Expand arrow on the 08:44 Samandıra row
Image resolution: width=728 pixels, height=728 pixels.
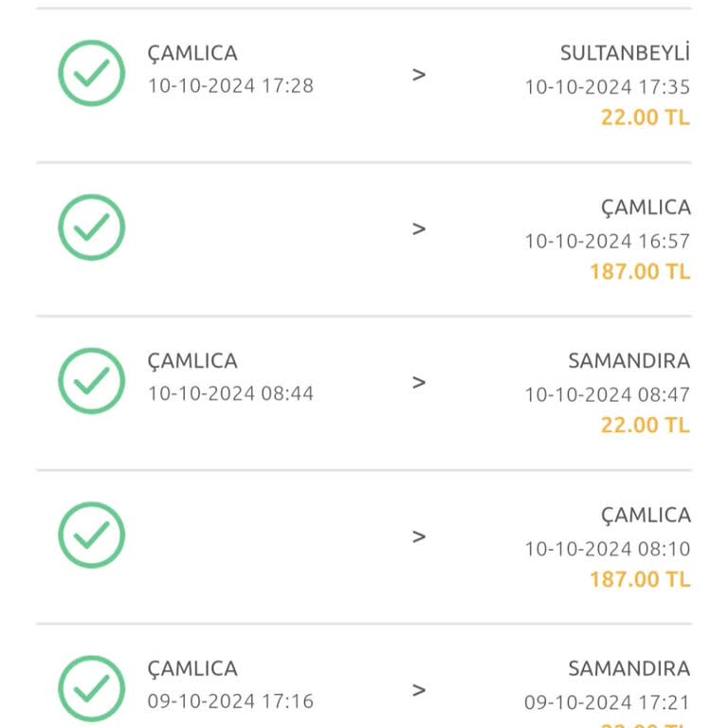coord(419,382)
